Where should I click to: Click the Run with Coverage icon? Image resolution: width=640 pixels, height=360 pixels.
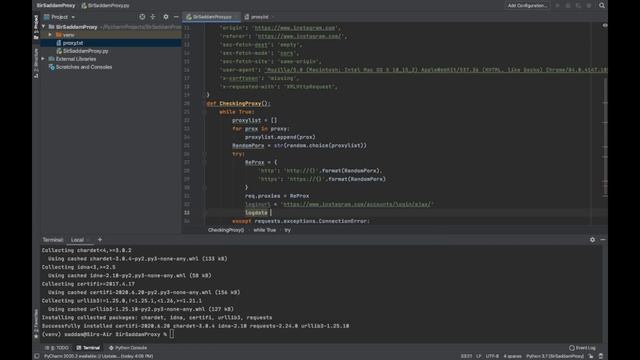578,6
